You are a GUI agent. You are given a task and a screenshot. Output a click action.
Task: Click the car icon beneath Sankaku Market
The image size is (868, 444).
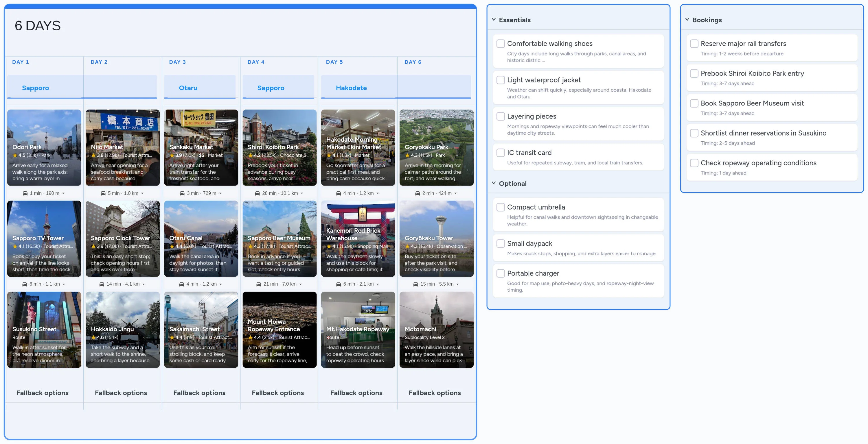coord(182,193)
